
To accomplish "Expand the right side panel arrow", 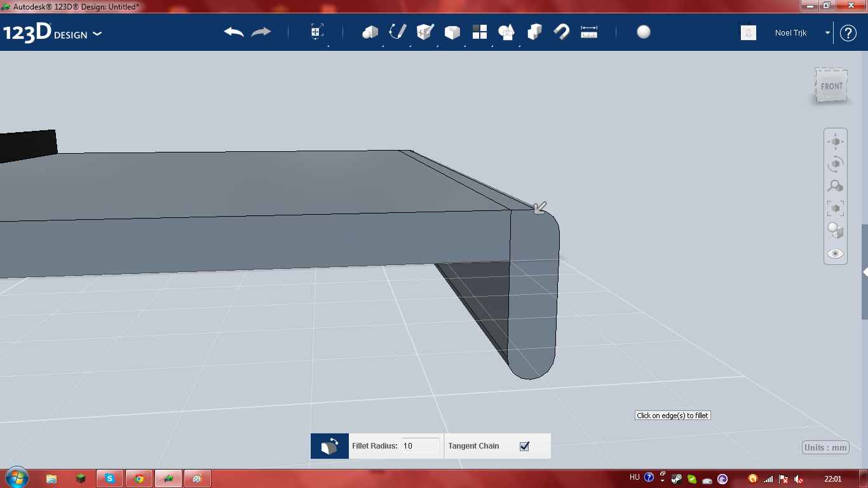I will pyautogui.click(x=865, y=272).
